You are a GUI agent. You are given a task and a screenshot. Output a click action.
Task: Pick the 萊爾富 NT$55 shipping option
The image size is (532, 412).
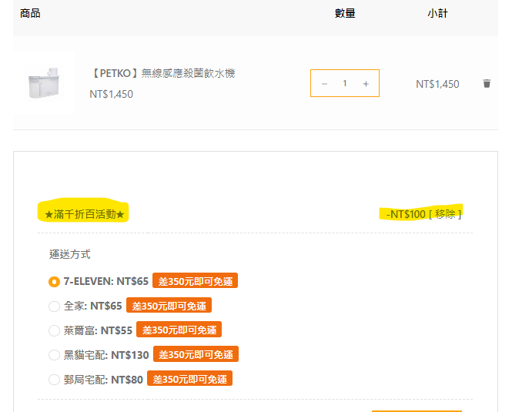tap(54, 330)
